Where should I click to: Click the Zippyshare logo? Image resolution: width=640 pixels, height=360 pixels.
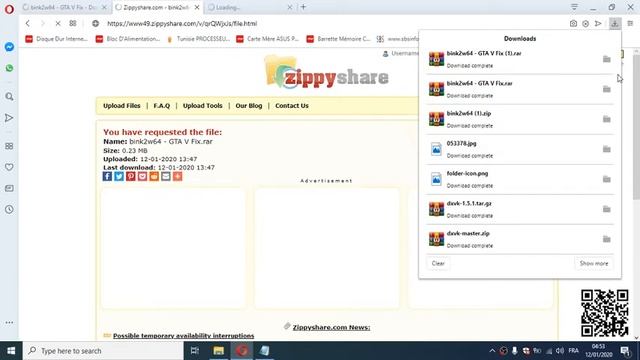coord(327,73)
